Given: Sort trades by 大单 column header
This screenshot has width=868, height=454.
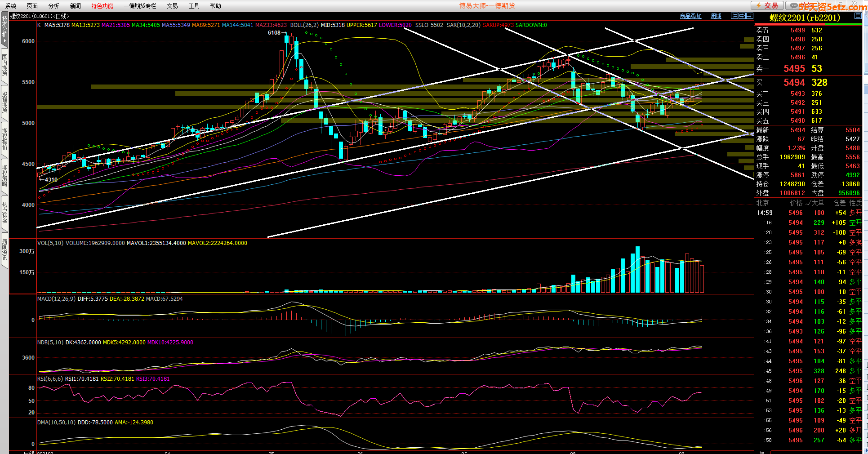Looking at the screenshot, I should (x=817, y=203).
